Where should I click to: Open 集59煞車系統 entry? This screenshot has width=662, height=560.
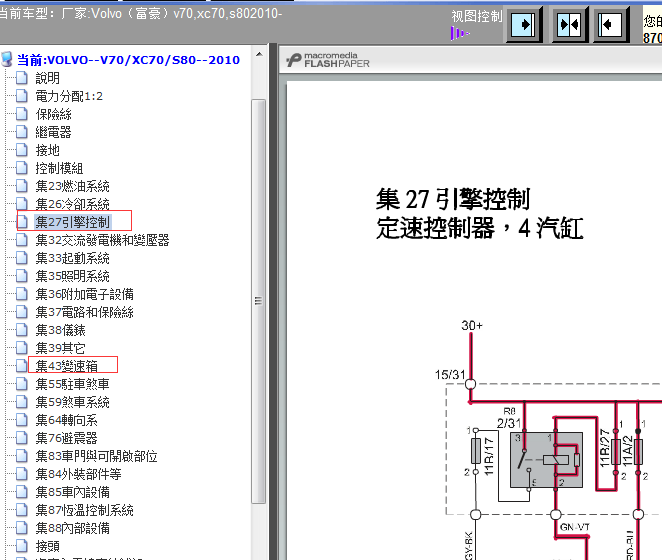(72, 402)
